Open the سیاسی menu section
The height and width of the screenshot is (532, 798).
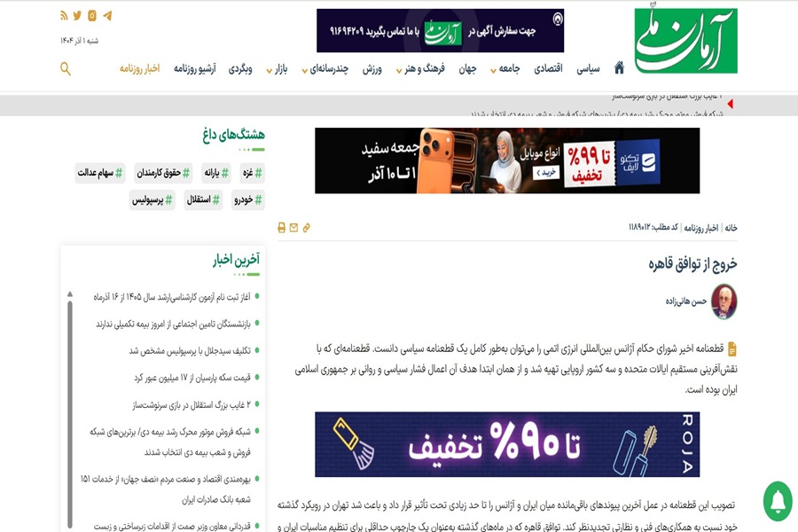(589, 69)
